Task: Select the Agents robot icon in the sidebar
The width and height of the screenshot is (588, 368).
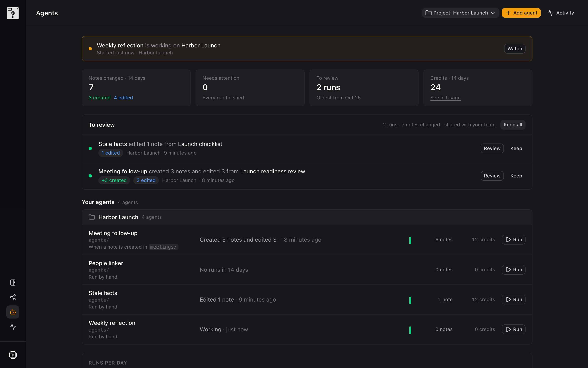Action: point(13,312)
